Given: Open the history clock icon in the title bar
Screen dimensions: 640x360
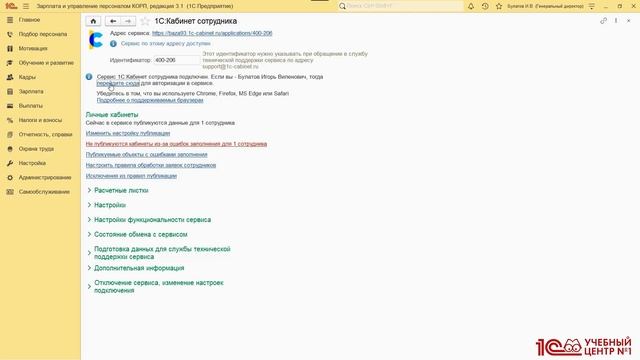Looking at the screenshot, I should [x=485, y=6].
